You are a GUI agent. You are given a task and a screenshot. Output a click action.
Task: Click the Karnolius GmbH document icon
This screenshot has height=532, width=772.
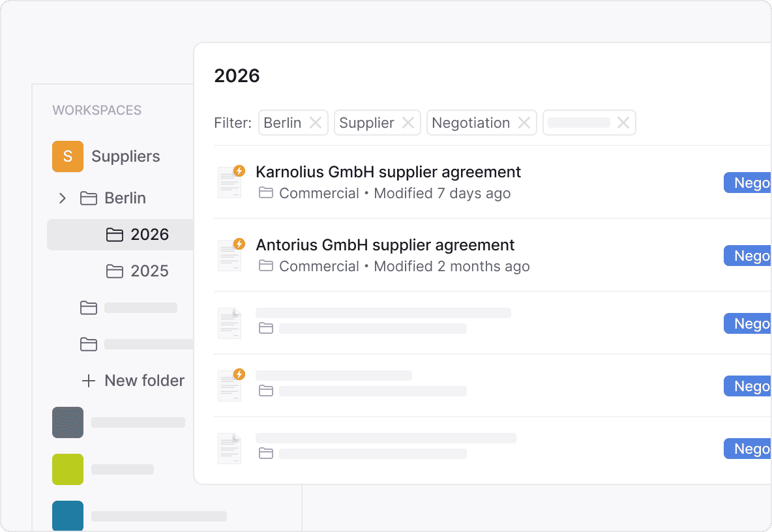pyautogui.click(x=230, y=182)
